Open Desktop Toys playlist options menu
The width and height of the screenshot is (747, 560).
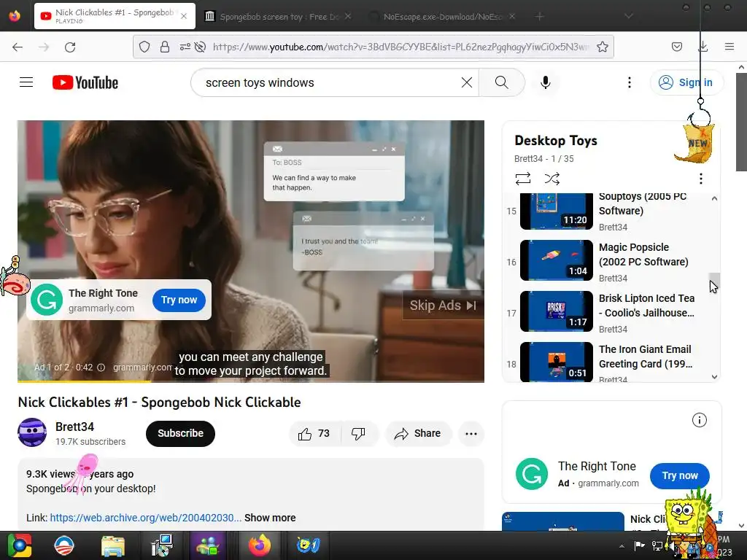700,179
